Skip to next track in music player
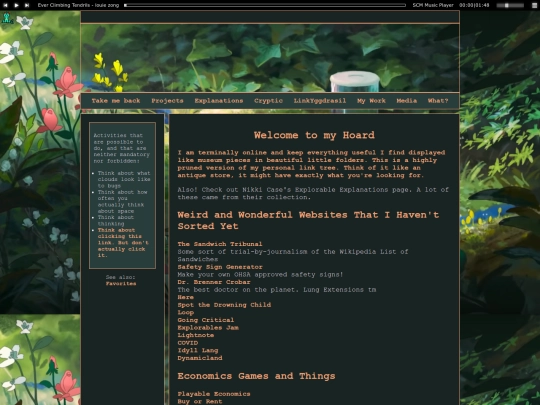 27,5
